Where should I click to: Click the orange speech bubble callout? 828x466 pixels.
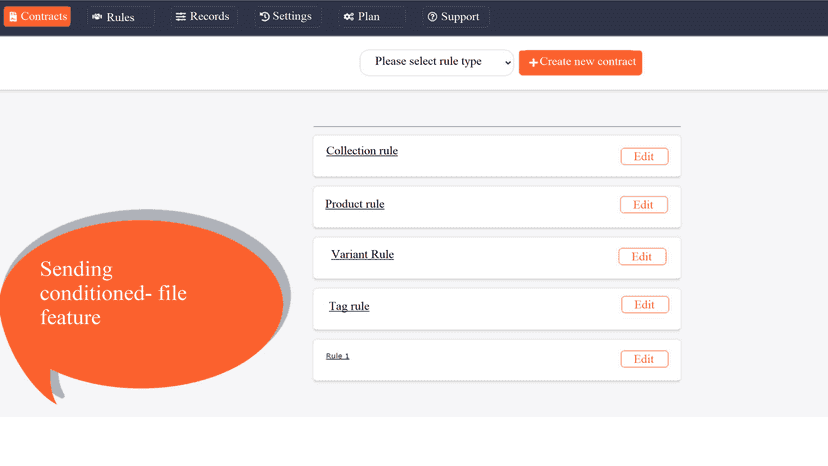pos(143,305)
